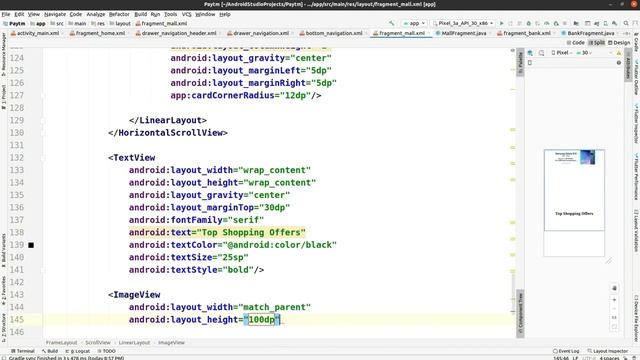This screenshot has height=360, width=640.
Task: Open the Project tool window
Action: pos(3,97)
